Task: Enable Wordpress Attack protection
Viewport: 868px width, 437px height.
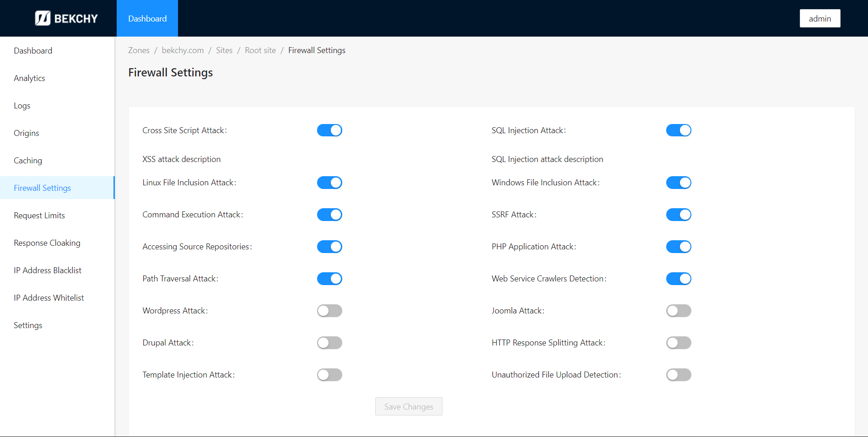Action: (x=329, y=311)
